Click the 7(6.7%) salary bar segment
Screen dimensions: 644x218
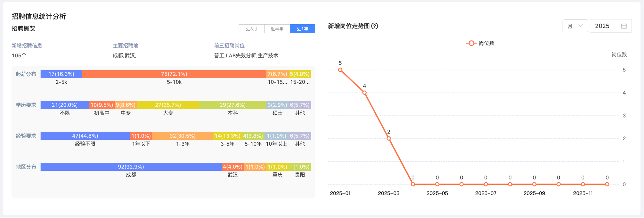(x=277, y=74)
